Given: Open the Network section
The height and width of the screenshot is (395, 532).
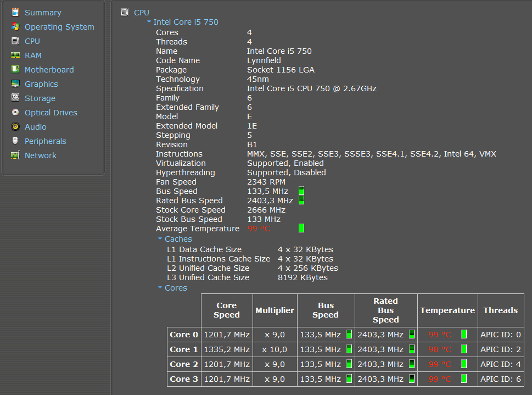Looking at the screenshot, I should pos(41,155).
